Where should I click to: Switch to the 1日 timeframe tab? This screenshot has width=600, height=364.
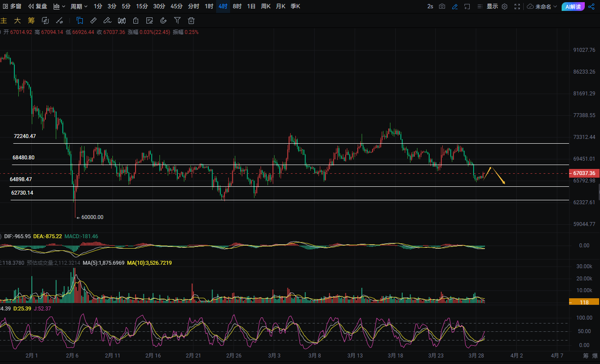[x=251, y=7]
